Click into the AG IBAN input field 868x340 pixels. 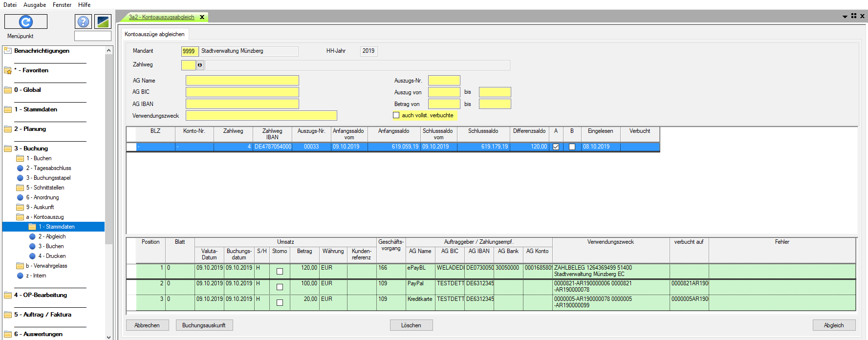242,104
